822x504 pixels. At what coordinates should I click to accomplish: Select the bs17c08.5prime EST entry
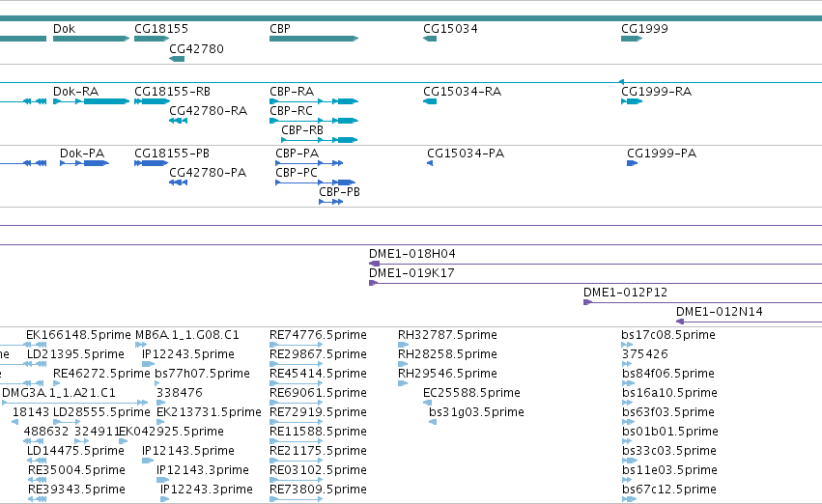pos(668,335)
